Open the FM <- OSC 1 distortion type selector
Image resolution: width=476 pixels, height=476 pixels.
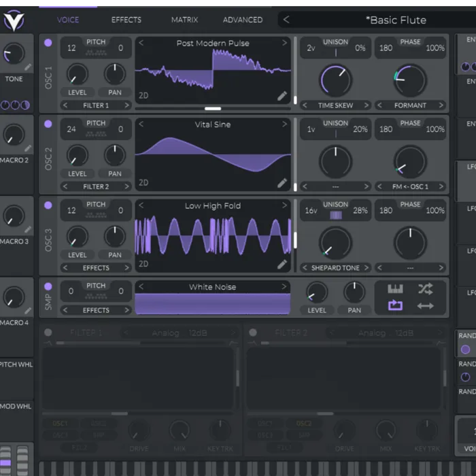pyautogui.click(x=410, y=186)
